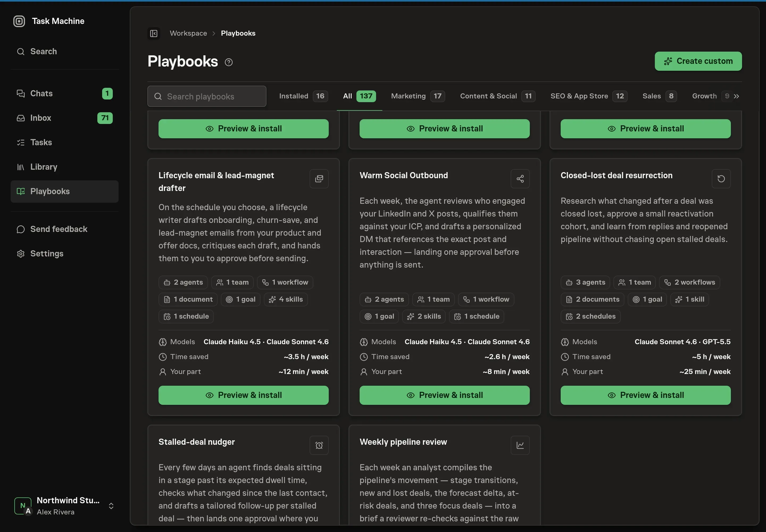Screen dimensions: 766x532
Task: Click the brain Models icon on Lifecycle email card
Action: click(x=163, y=342)
